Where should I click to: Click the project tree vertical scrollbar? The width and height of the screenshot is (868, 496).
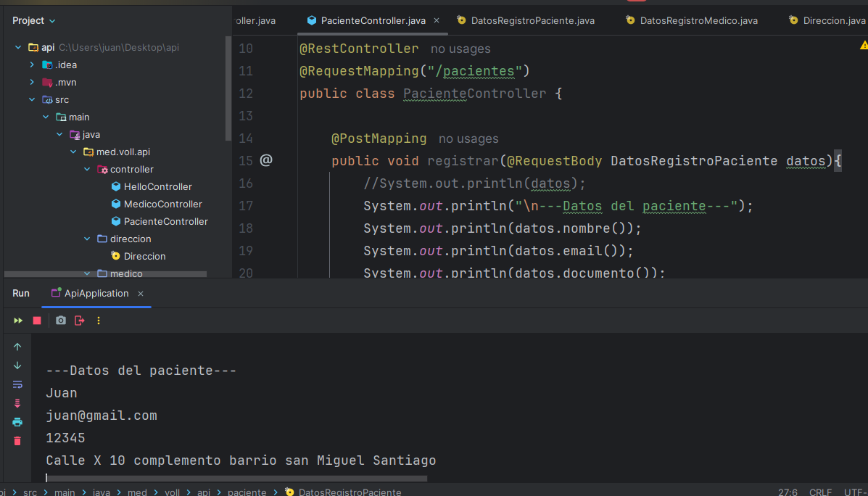pos(228,88)
